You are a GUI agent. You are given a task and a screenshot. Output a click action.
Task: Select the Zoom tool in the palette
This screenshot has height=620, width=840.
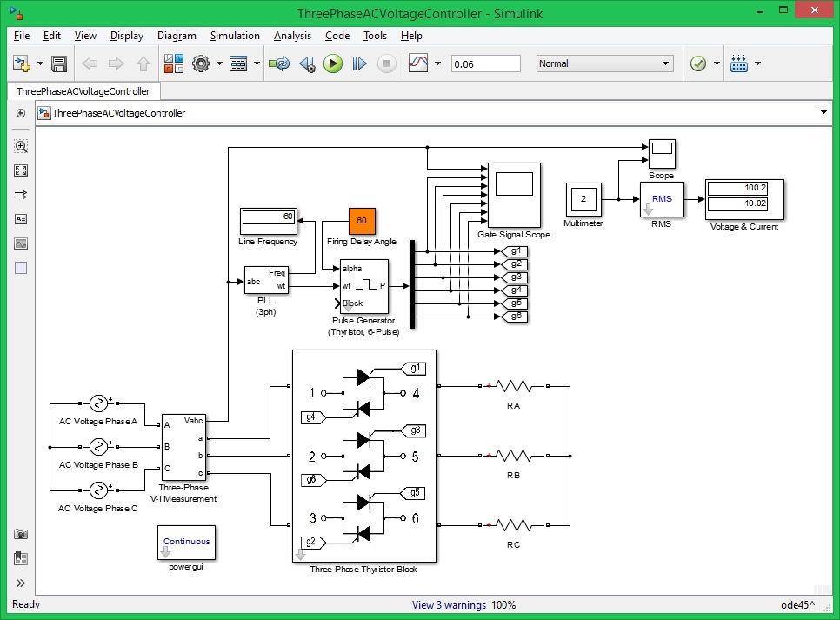click(x=21, y=146)
